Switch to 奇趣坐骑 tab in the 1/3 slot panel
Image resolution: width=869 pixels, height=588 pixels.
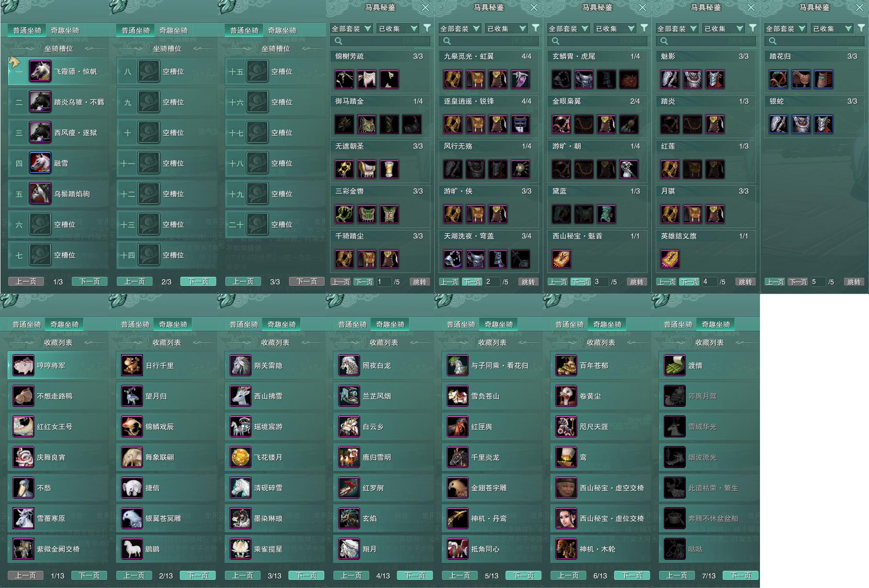(65, 30)
